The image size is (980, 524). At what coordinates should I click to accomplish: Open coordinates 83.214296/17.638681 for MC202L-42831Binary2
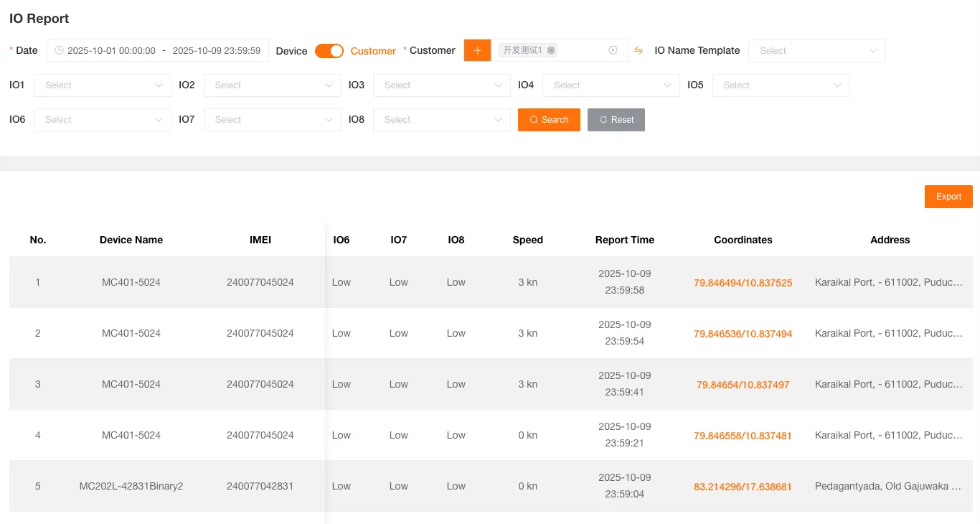click(x=742, y=486)
